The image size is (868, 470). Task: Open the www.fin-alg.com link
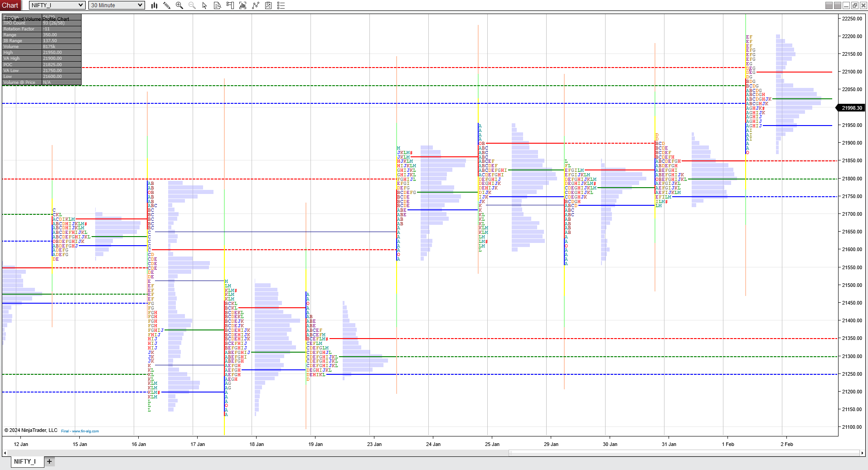[80, 431]
